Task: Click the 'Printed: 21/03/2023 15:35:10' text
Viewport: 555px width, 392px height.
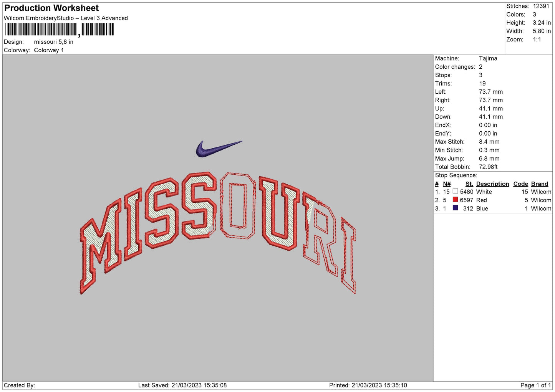Action: tap(368, 385)
